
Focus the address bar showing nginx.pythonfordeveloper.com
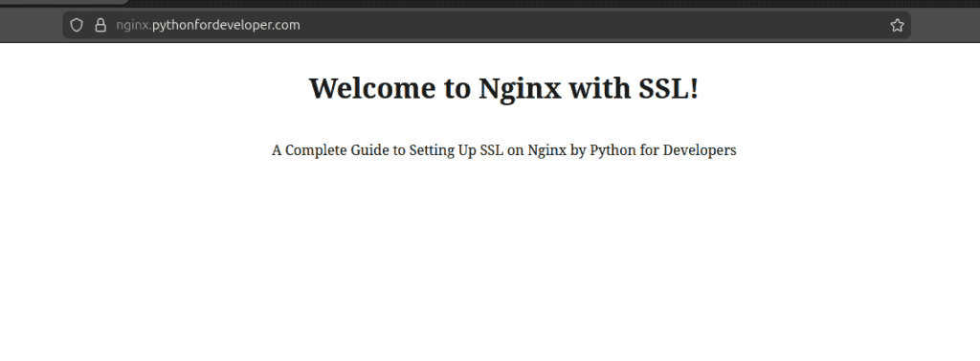pyautogui.click(x=486, y=25)
